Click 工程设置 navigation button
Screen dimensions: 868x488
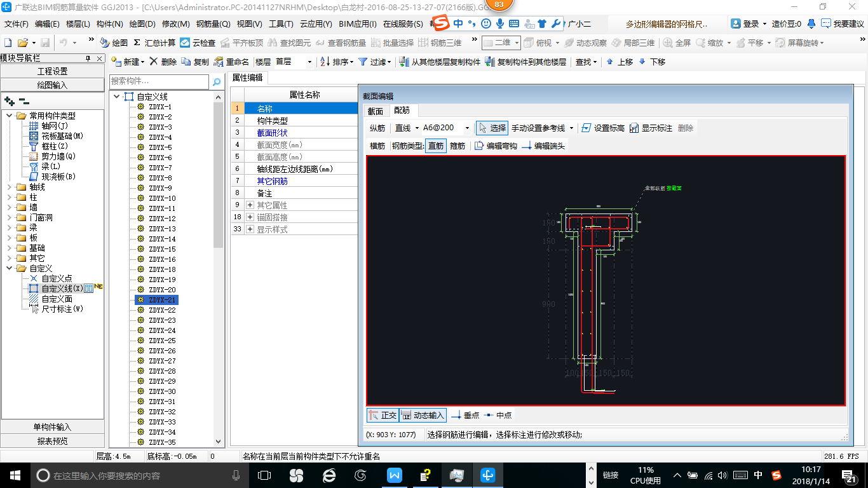(52, 71)
